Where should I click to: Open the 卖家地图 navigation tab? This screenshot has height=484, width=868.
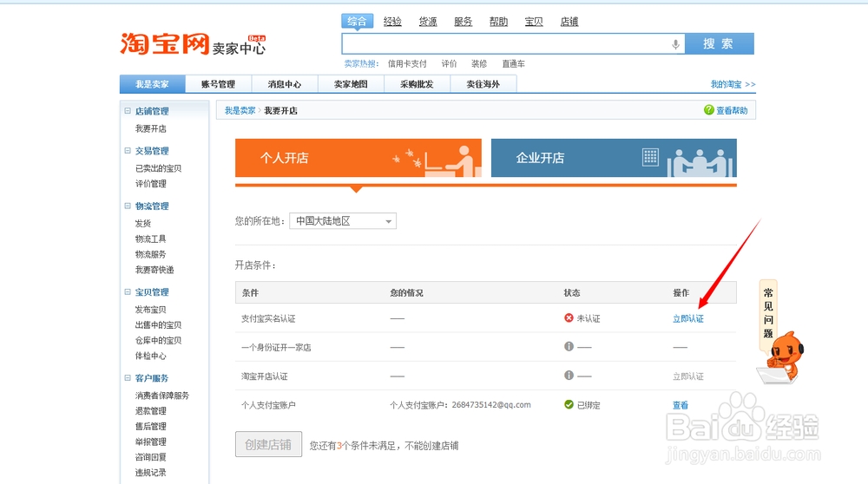point(351,84)
